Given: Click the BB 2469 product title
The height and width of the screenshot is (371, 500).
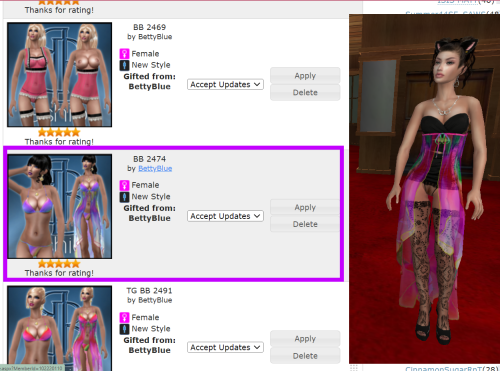Looking at the screenshot, I should pos(149,27).
